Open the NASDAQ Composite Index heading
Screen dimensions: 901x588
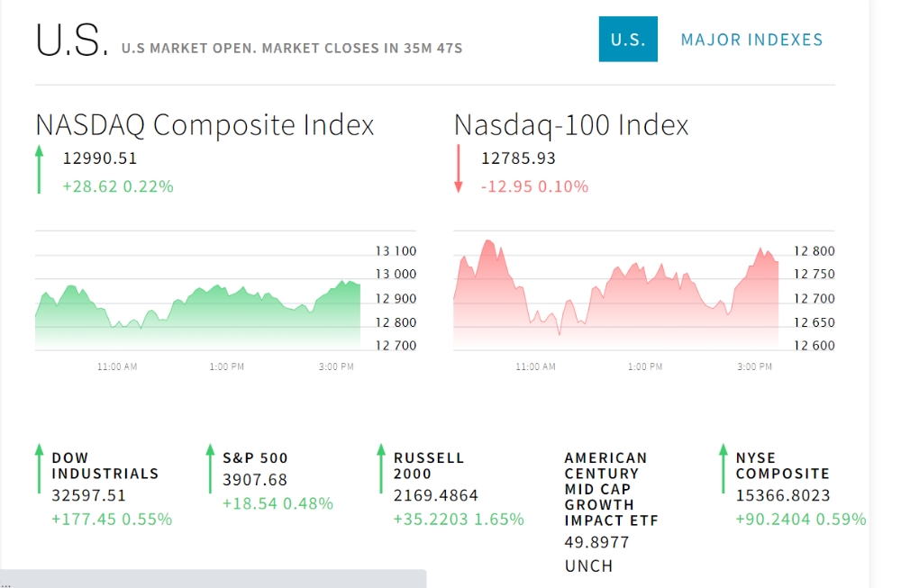205,124
